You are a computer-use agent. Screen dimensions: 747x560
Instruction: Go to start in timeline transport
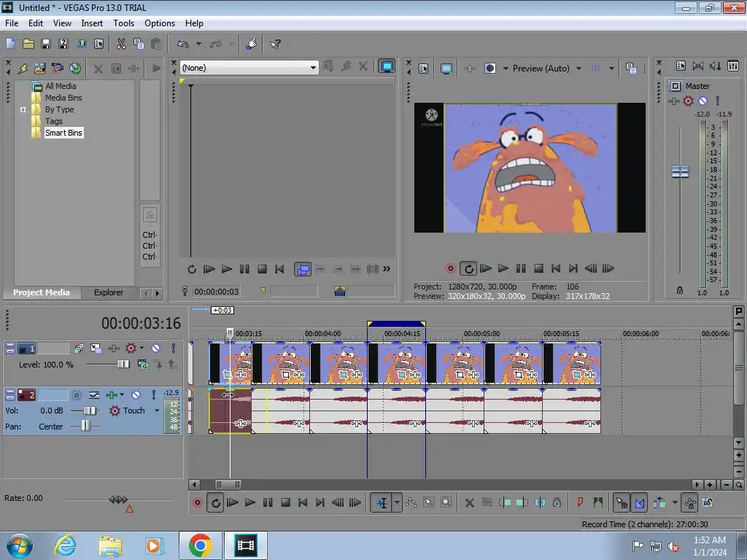pos(303,502)
